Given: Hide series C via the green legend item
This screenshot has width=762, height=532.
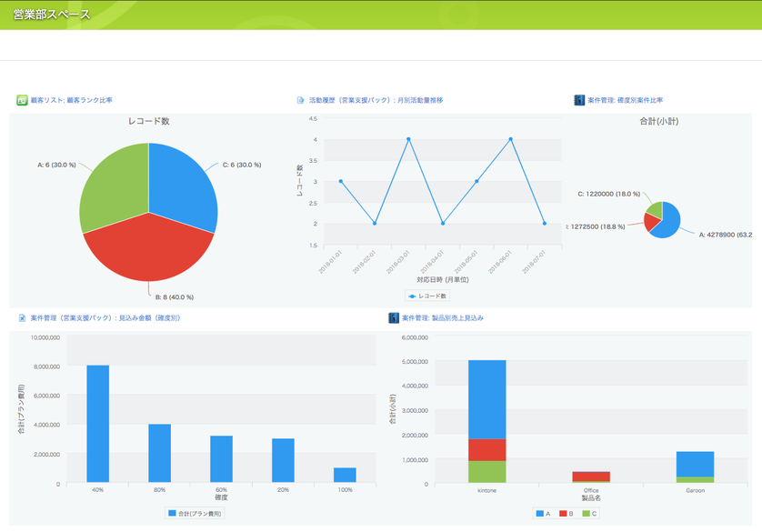Looking at the screenshot, I should [x=590, y=514].
